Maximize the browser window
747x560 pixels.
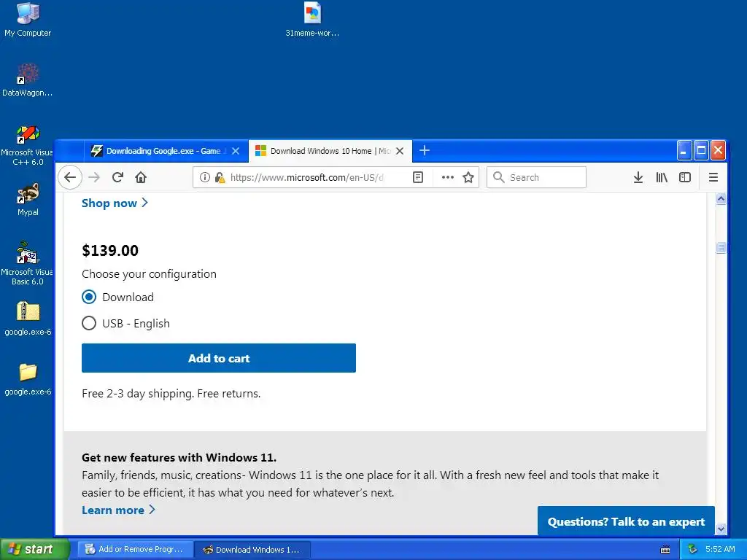pos(701,151)
